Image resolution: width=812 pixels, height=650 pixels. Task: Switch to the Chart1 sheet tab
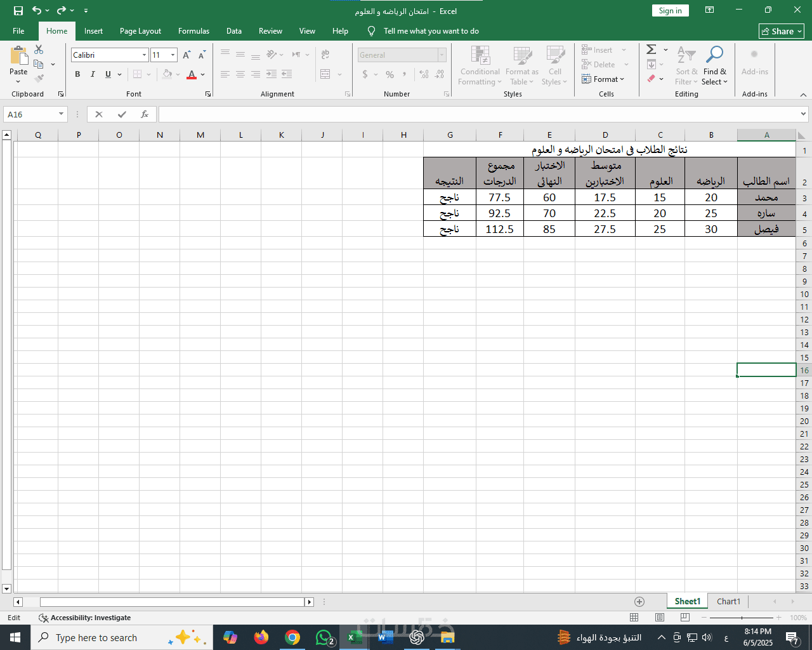[728, 602]
